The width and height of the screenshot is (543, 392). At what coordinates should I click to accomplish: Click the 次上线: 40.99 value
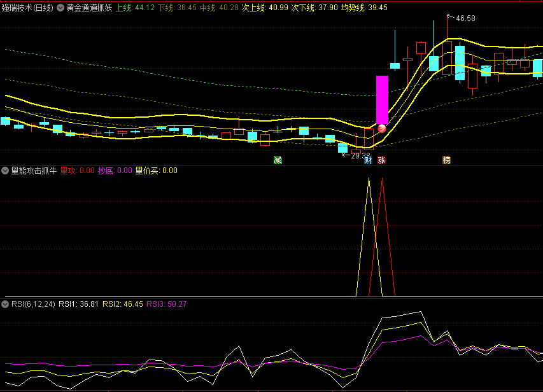[x=265, y=8]
